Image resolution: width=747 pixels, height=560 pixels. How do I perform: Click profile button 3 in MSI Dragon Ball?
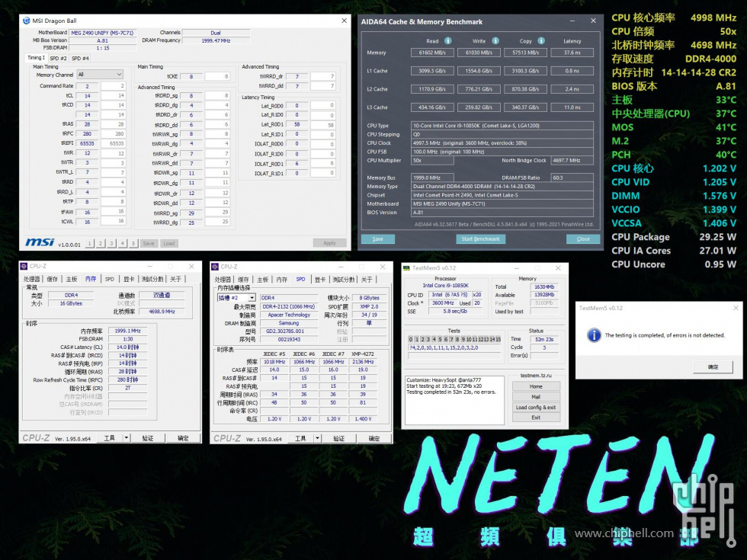click(x=111, y=243)
